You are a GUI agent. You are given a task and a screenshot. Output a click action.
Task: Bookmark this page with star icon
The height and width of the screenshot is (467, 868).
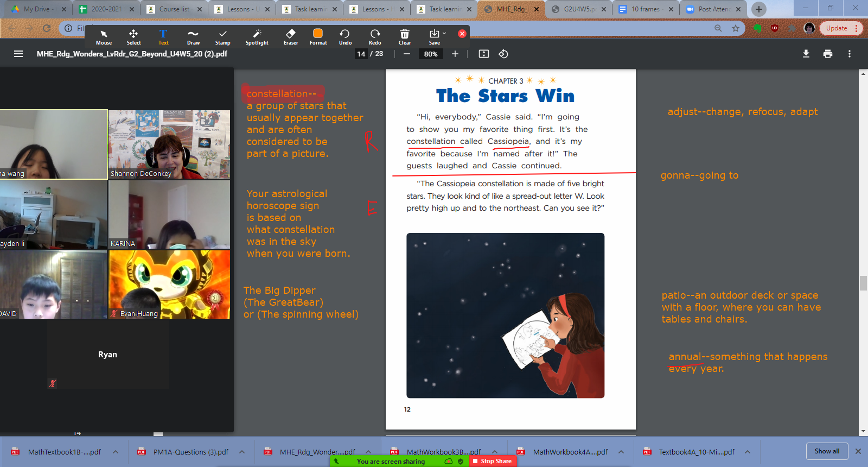pyautogui.click(x=736, y=28)
